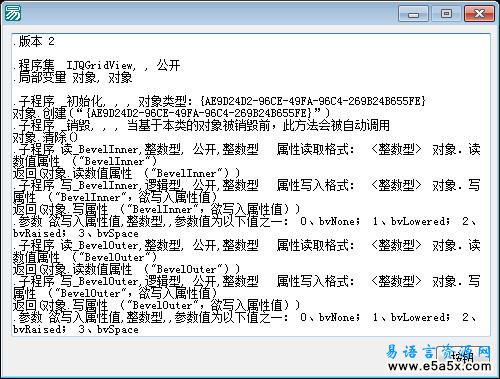Click the "返回(对象.读数值属性 (“BevelOuter”))" line
This screenshot has width=500, height=379.
(x=126, y=269)
